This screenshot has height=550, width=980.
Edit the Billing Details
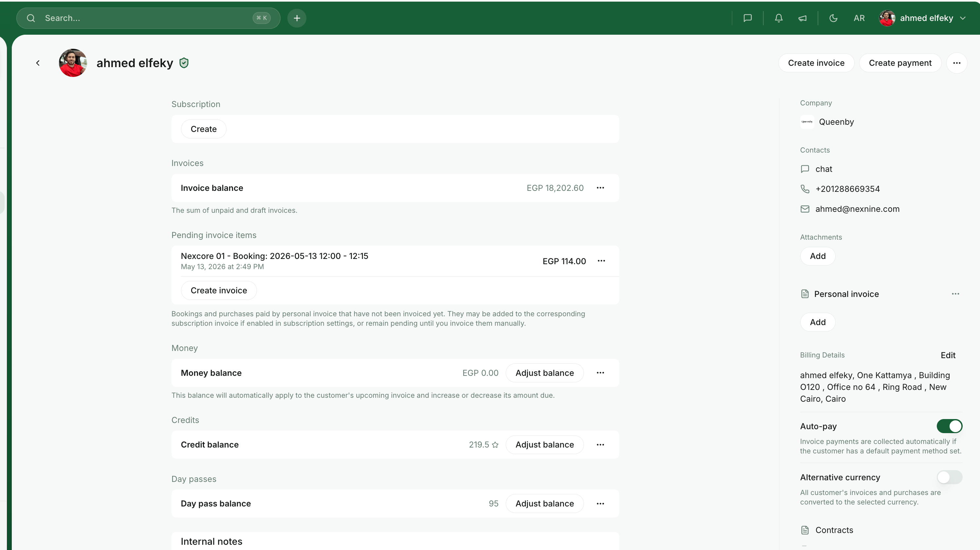tap(948, 355)
